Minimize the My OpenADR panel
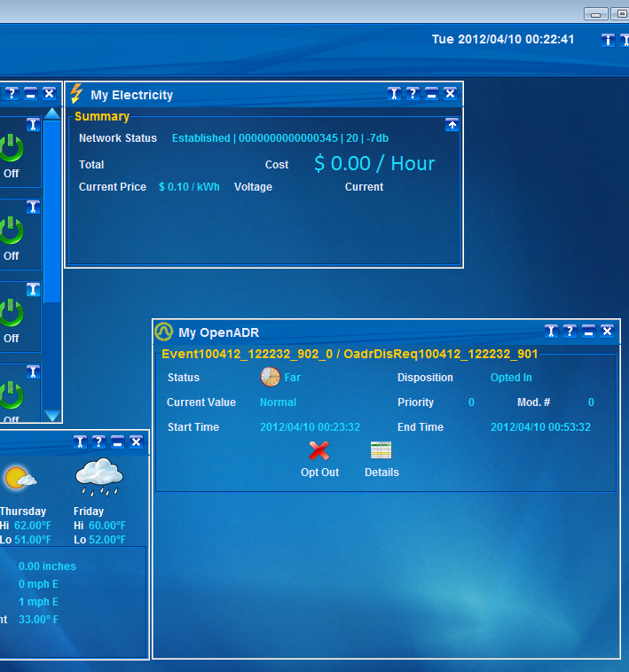This screenshot has width=629, height=672. click(x=588, y=331)
